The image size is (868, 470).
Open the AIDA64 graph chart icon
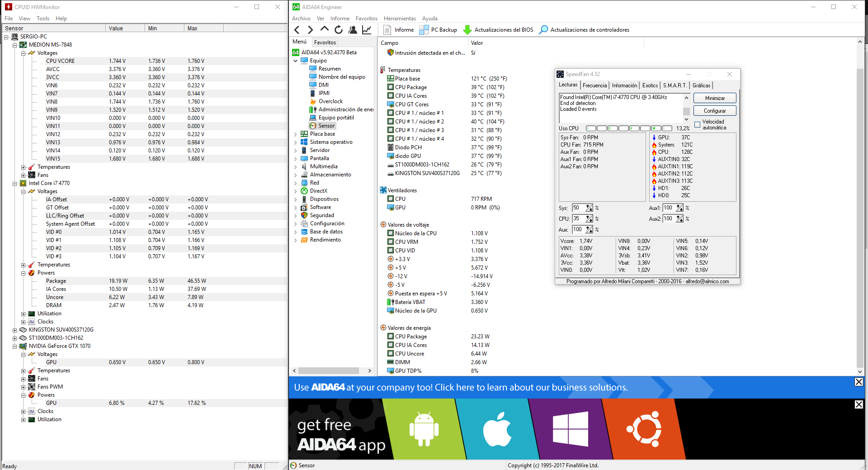[x=367, y=30]
